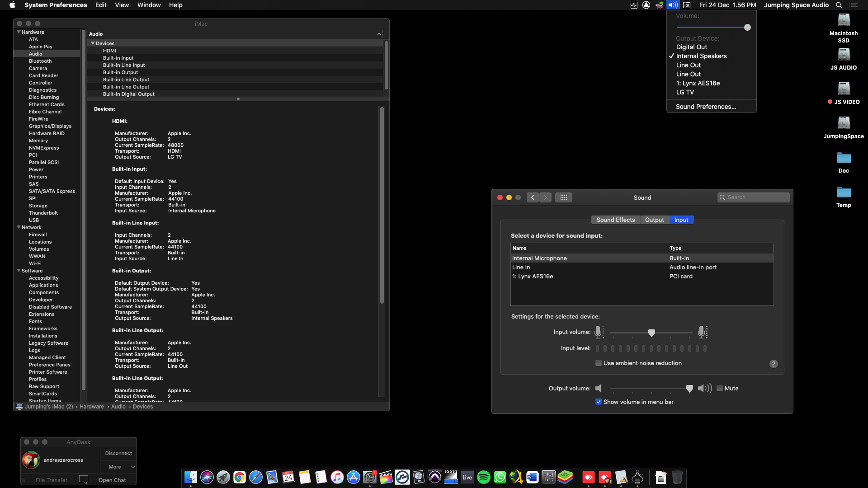Click the Spotlight search icon in the menu bar

pyautogui.click(x=839, y=5)
